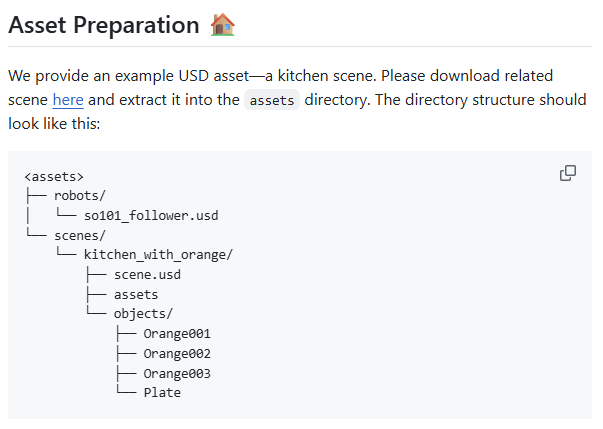The image size is (603, 429).
Task: Click the word "USD" in description
Action: (x=194, y=76)
